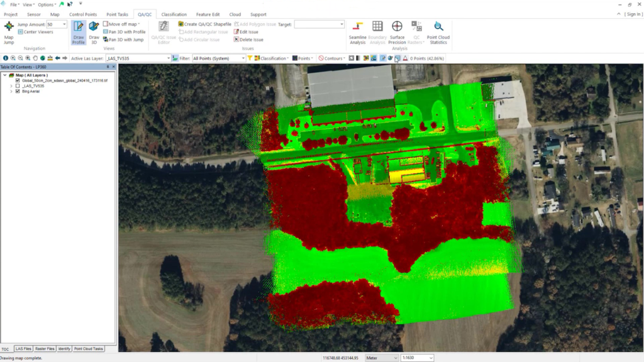Uncheck the Global_50cm tif layer
The image size is (644, 362).
(x=18, y=81)
